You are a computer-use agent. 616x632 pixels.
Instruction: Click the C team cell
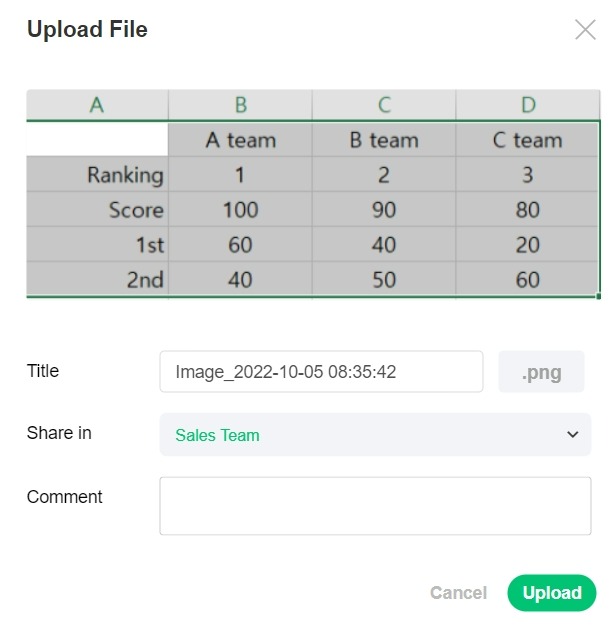coord(528,140)
